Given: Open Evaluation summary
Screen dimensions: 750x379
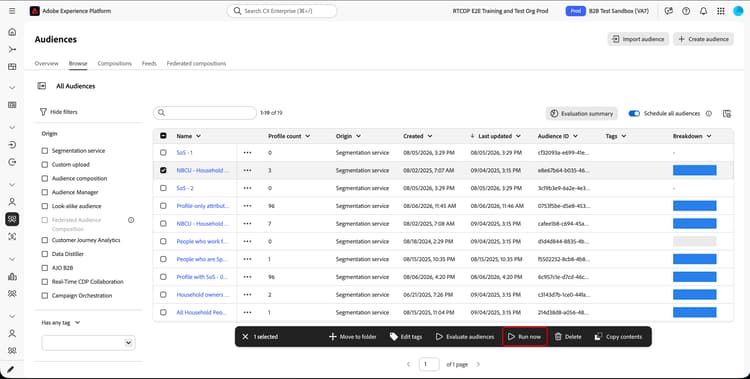Looking at the screenshot, I should (582, 113).
